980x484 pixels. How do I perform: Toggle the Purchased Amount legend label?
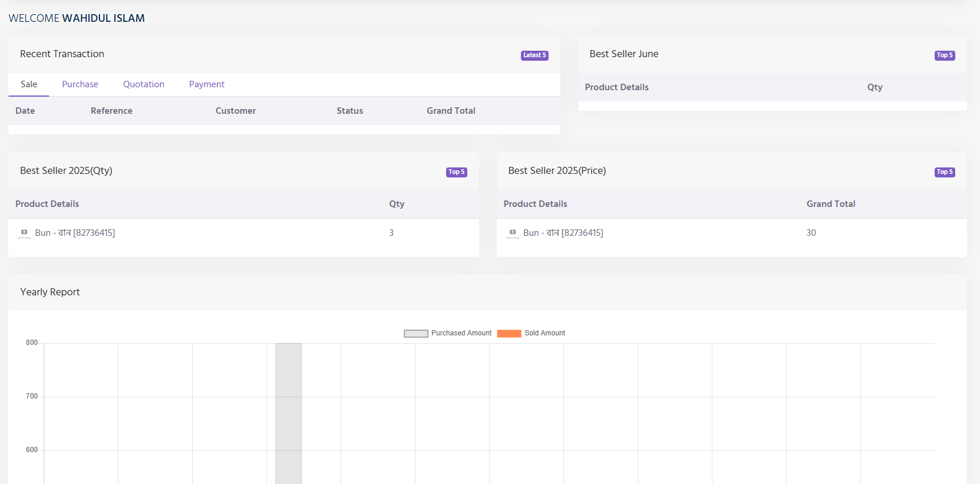[x=461, y=333]
